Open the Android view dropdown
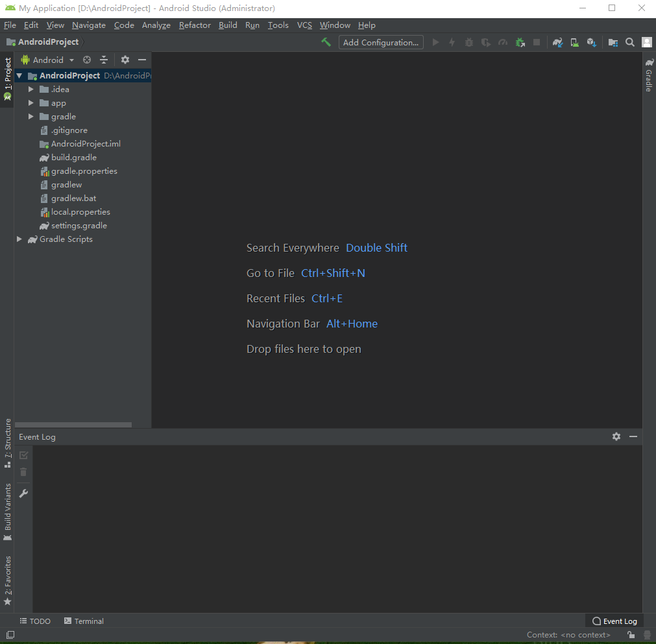 click(48, 60)
